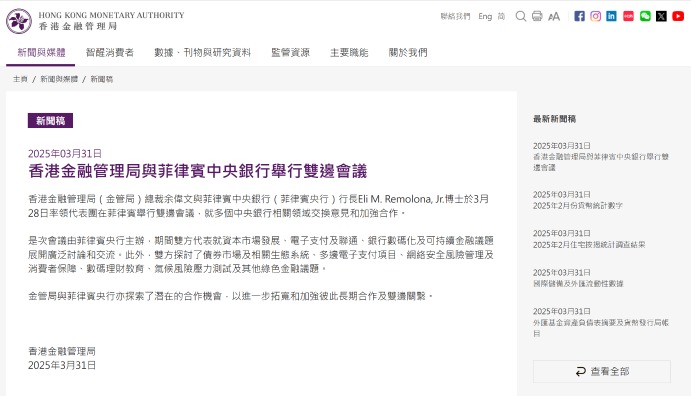Image resolution: width=691 pixels, height=396 pixels.
Task: Open the 監管資源 menu
Action: tap(290, 52)
